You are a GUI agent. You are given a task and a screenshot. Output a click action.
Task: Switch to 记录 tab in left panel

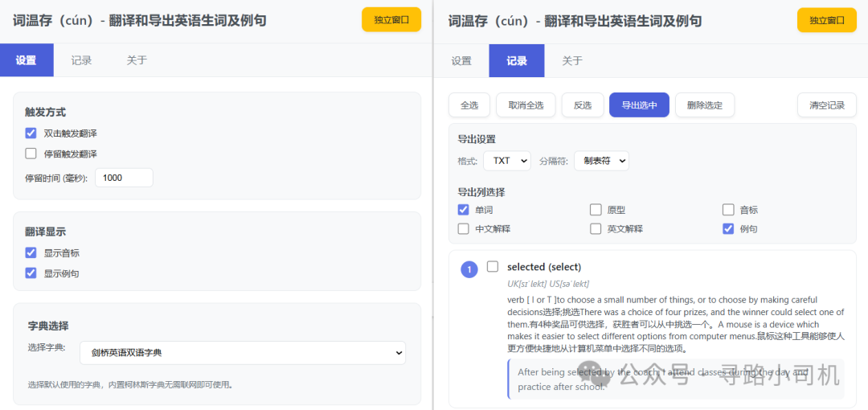(x=81, y=60)
